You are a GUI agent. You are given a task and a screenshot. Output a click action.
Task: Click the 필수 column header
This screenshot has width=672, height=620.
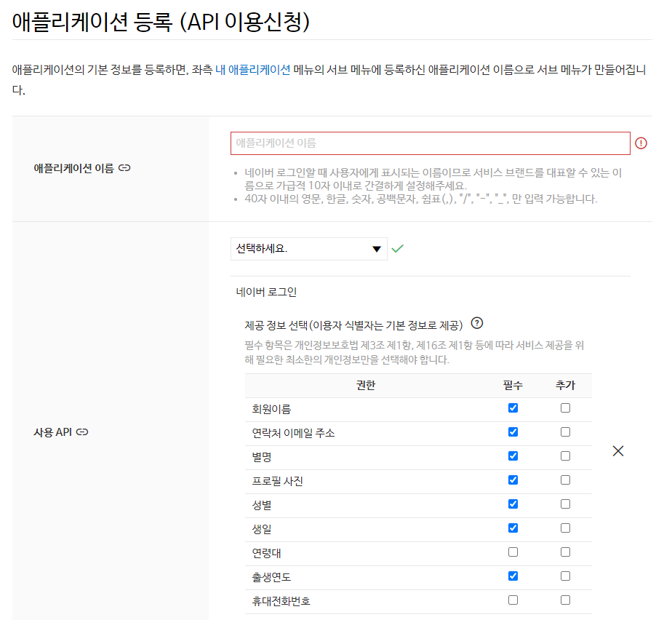point(513,386)
